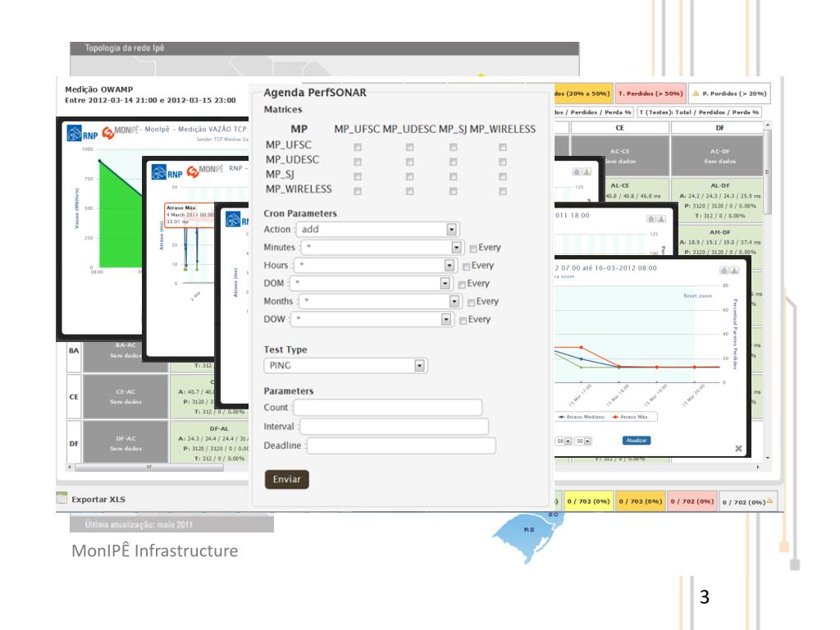
Task: Open the 00 minute dropdown under the chart
Action: point(583,441)
